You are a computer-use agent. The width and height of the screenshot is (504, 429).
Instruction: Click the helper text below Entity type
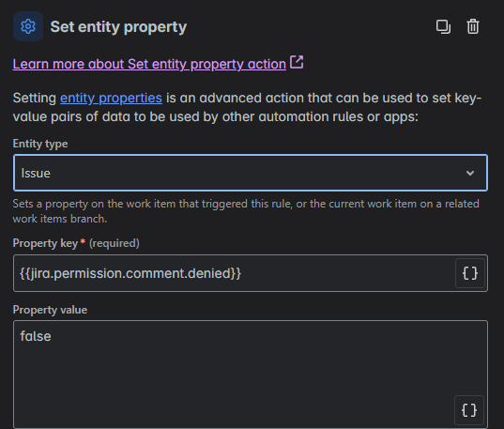pyautogui.click(x=246, y=211)
